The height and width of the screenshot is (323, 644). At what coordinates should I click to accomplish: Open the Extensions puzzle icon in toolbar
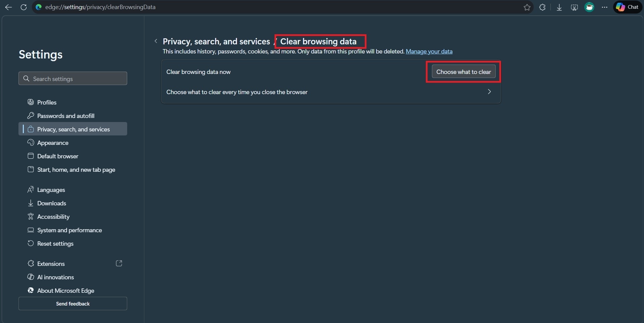[542, 7]
